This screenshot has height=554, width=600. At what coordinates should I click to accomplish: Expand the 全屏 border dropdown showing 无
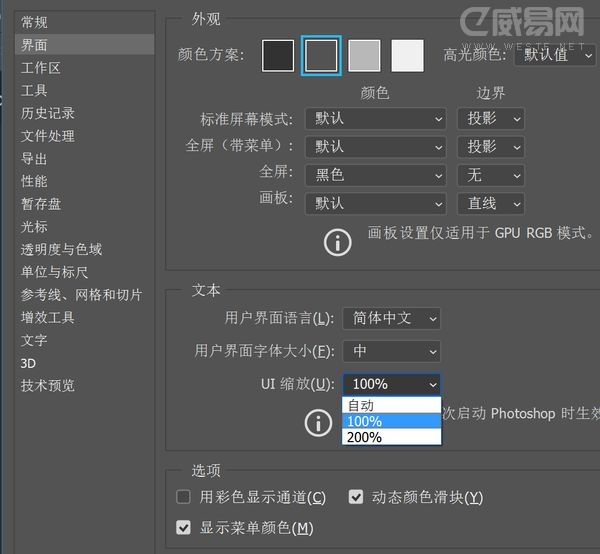coord(491,175)
